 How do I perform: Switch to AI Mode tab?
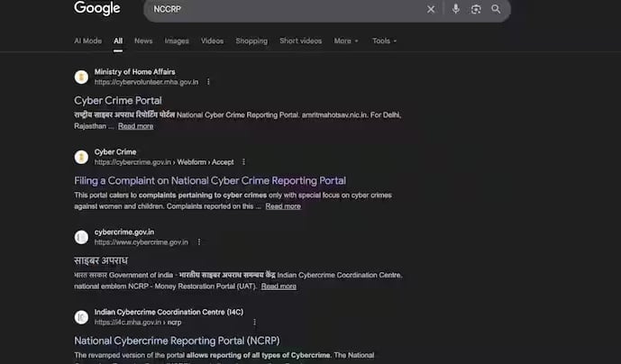[x=88, y=41]
